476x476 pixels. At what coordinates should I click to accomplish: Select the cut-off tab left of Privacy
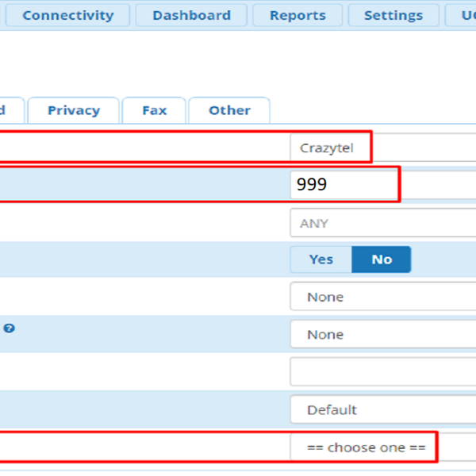[10, 110]
